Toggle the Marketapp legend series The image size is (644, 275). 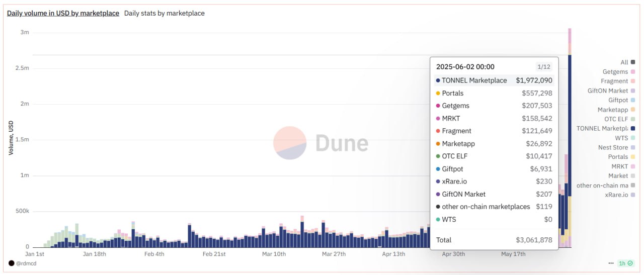click(x=616, y=110)
